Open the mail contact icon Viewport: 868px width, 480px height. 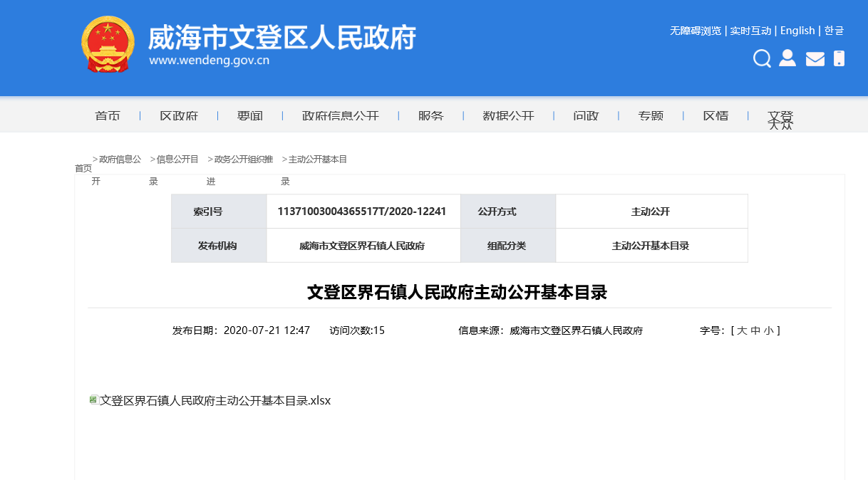pyautogui.click(x=815, y=59)
